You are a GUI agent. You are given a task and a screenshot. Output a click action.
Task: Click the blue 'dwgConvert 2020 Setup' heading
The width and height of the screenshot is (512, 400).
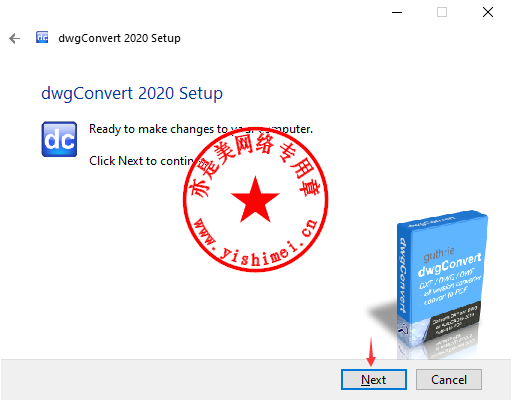click(x=132, y=93)
